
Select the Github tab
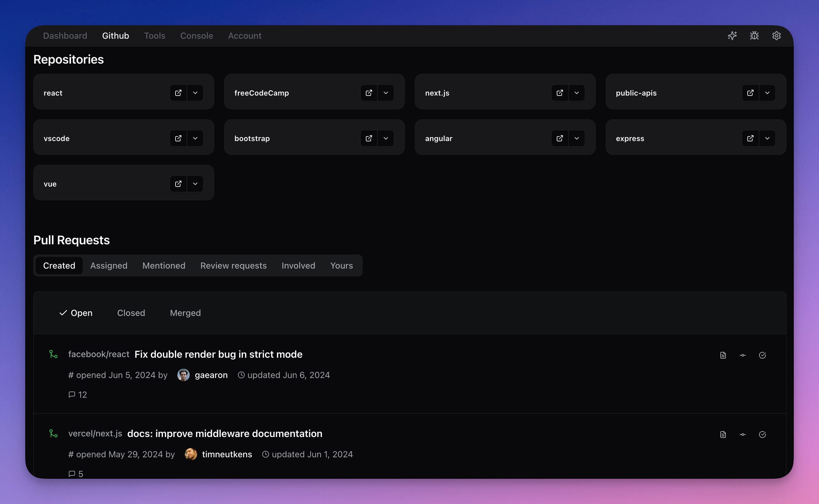(115, 36)
